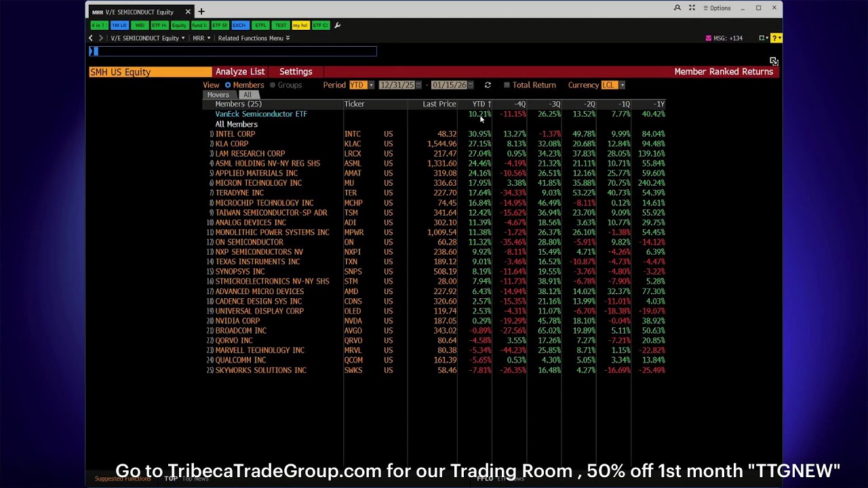Sort by Members (25) column header
The width and height of the screenshot is (868, 488).
273,104
